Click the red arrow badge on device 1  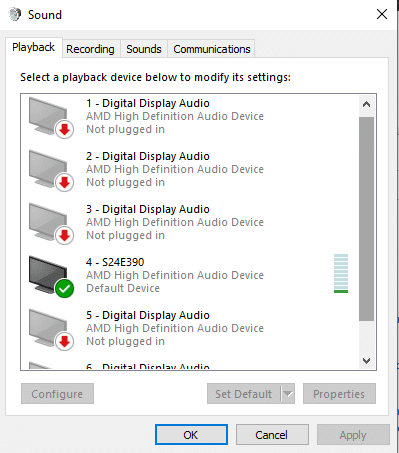[x=64, y=130]
